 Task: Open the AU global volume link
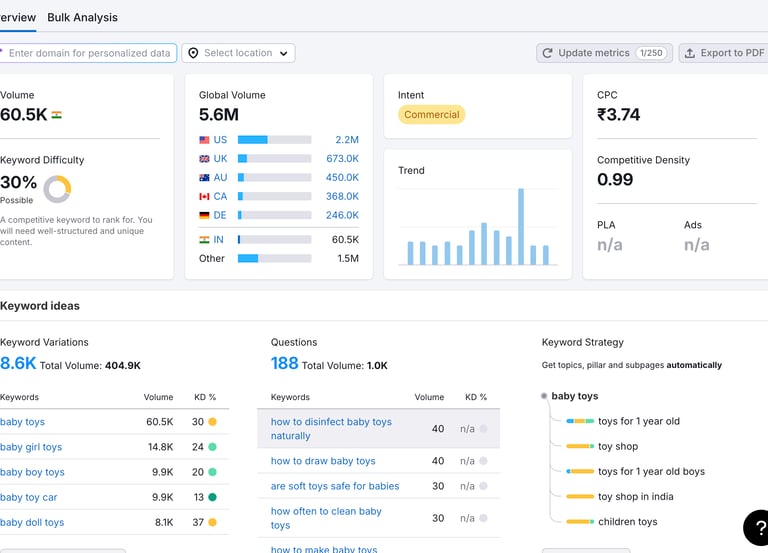point(220,177)
